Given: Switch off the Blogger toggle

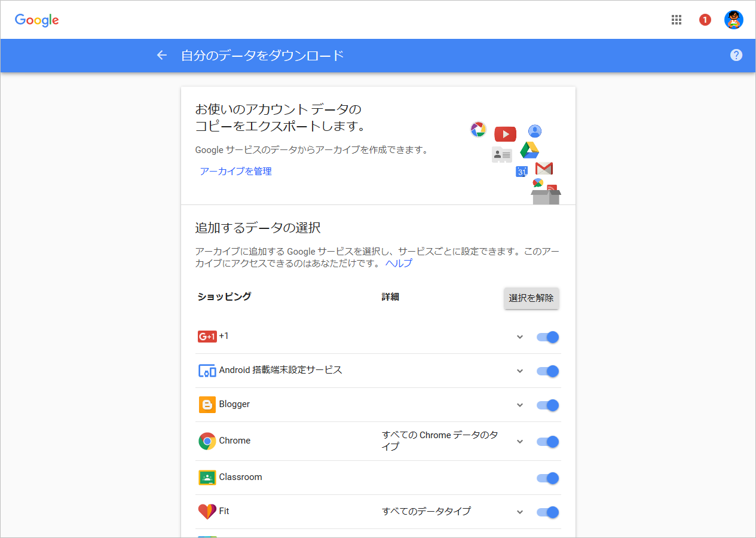Looking at the screenshot, I should click(547, 405).
